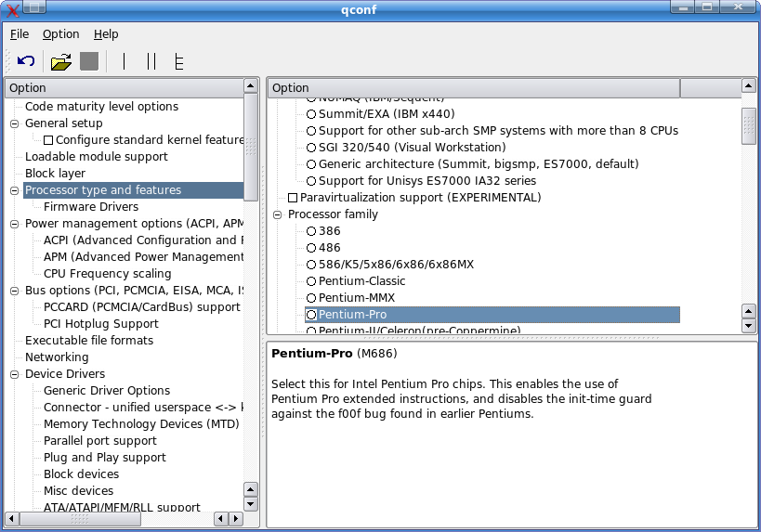The image size is (761, 532).
Task: Click right panel scrollbar bottom down arrow
Action: coord(749,326)
